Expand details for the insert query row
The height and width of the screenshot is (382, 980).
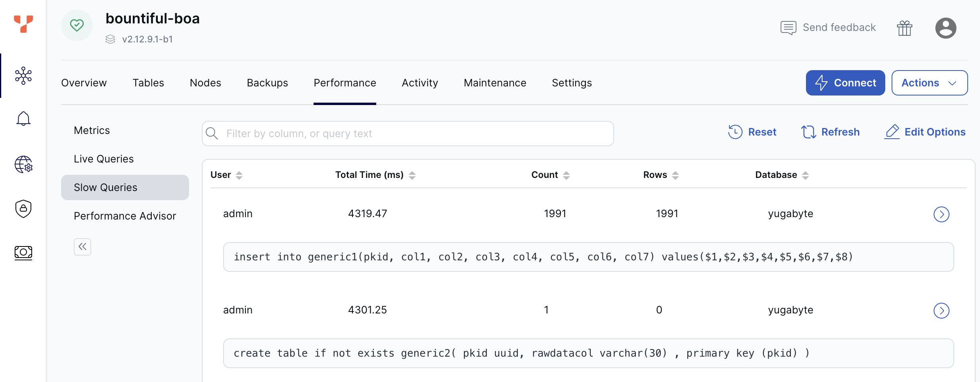pyautogui.click(x=942, y=214)
